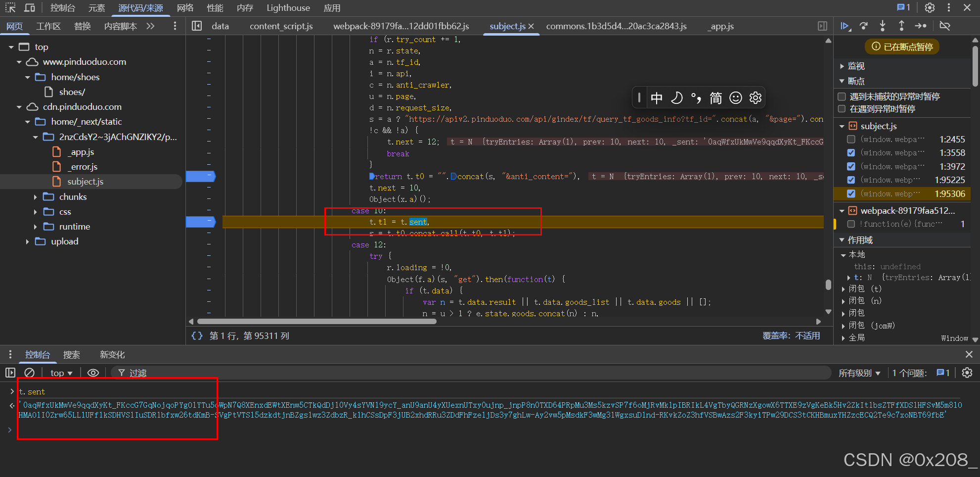
Task: Switch to the Elements (元素) panel tab
Action: (x=97, y=8)
